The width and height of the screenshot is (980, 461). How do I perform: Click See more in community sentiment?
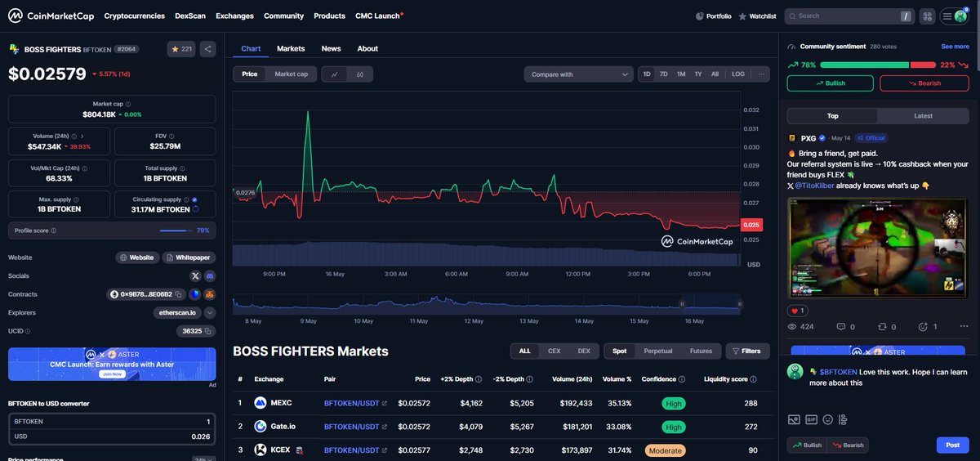click(x=955, y=47)
